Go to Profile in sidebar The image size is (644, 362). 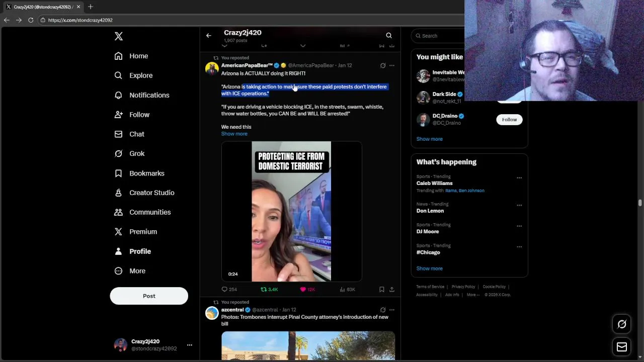[x=132, y=251]
